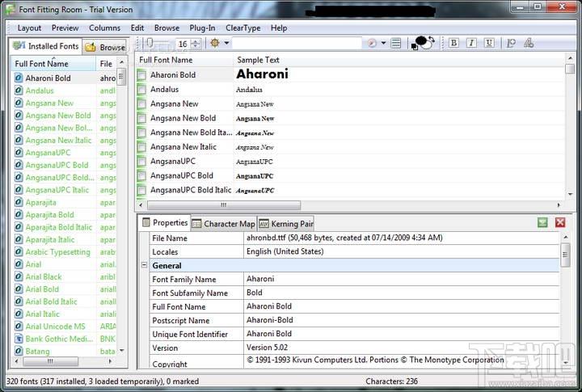This screenshot has width=582, height=392.
Task: Click the Postscript Name value Aharoni-Bold
Action: 270,320
